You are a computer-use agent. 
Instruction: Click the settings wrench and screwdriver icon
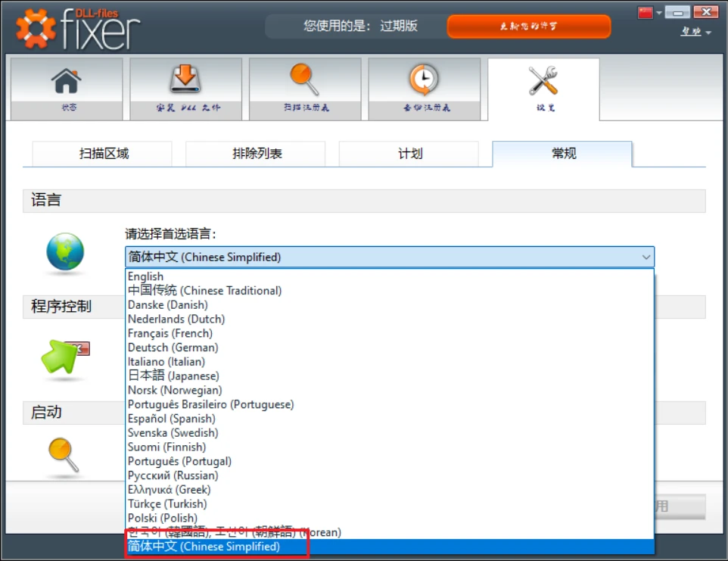[x=543, y=82]
